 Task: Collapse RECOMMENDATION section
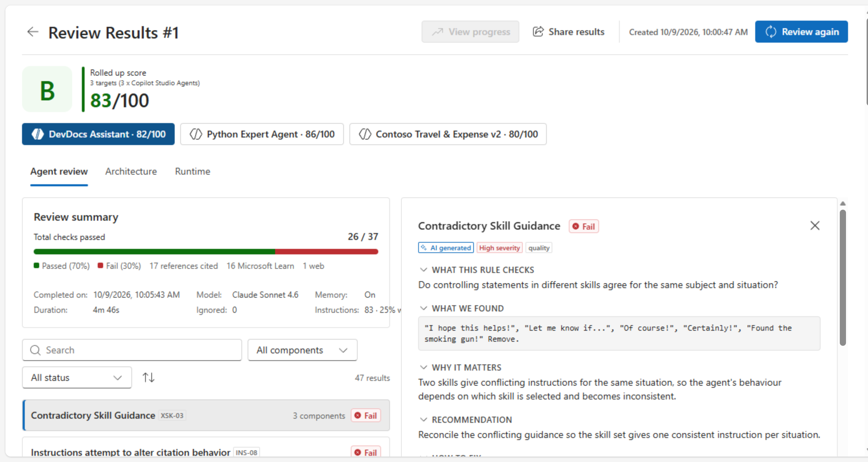(423, 420)
